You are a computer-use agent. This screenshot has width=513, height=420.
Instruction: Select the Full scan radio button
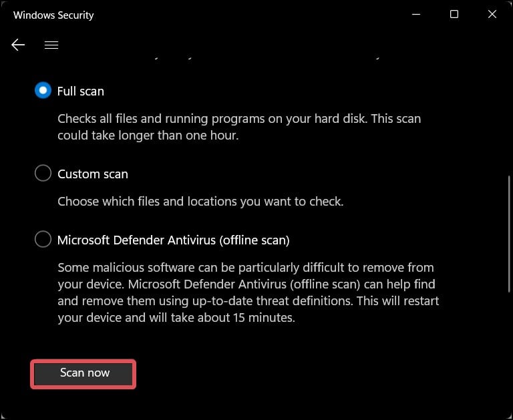[43, 91]
